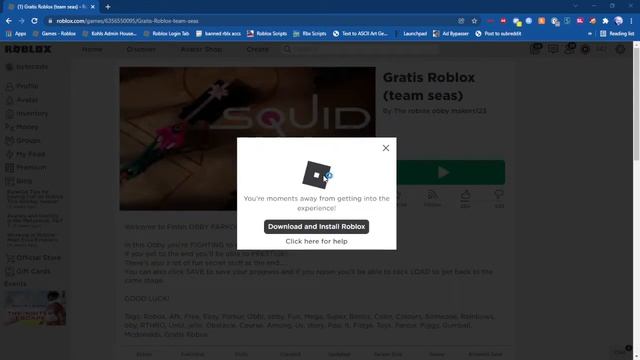Open Avatar Shop in the header

pyautogui.click(x=201, y=49)
